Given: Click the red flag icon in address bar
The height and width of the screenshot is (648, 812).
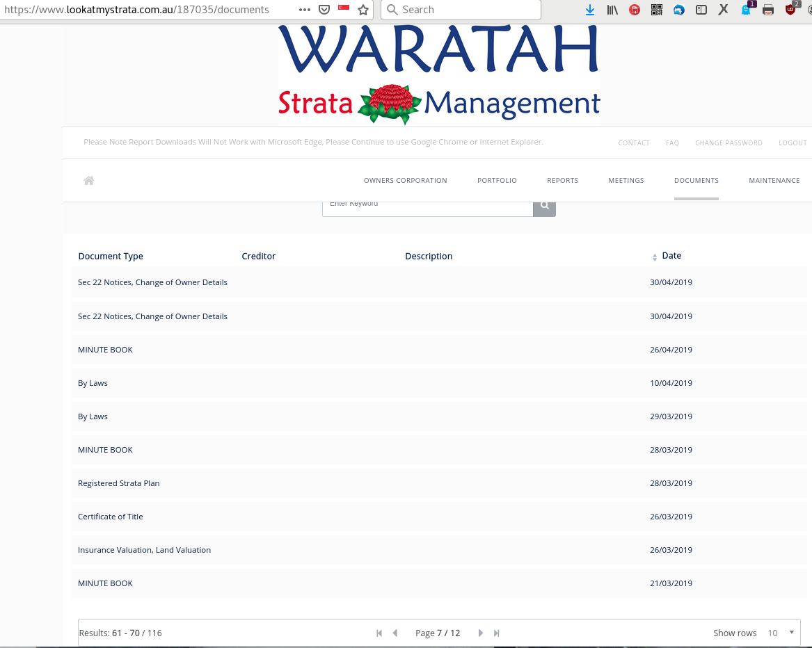Looking at the screenshot, I should (344, 7).
